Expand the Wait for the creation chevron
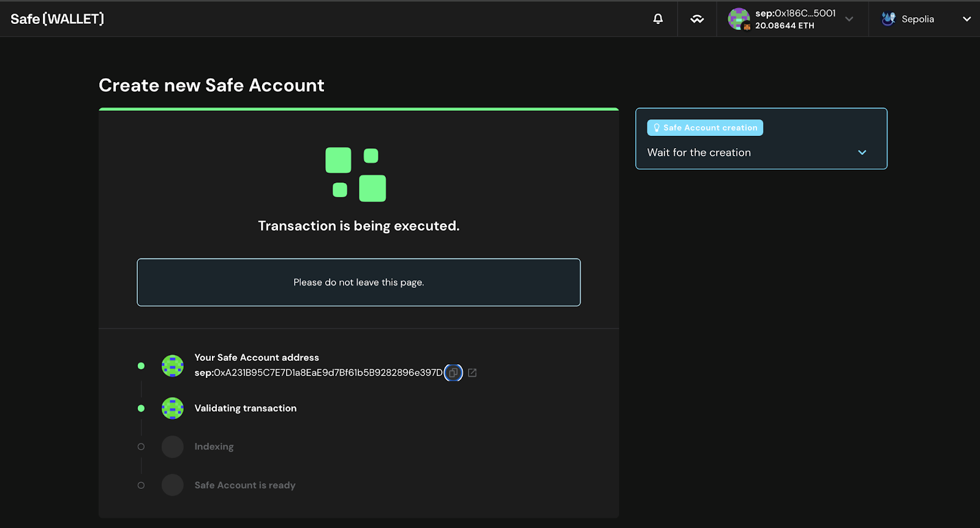Screen dimensions: 980x528 click(862, 153)
